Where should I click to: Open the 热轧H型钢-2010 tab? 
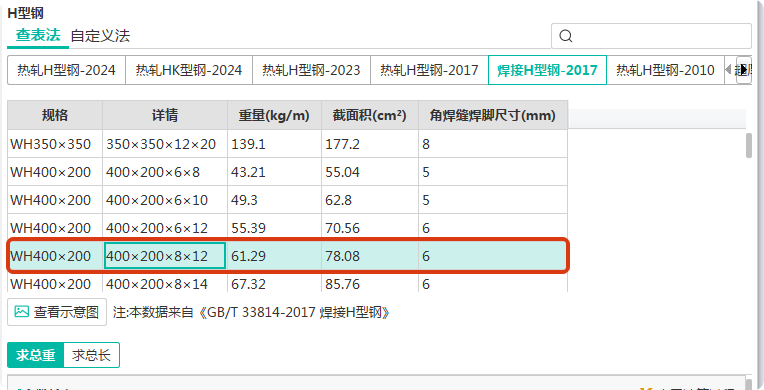click(665, 70)
